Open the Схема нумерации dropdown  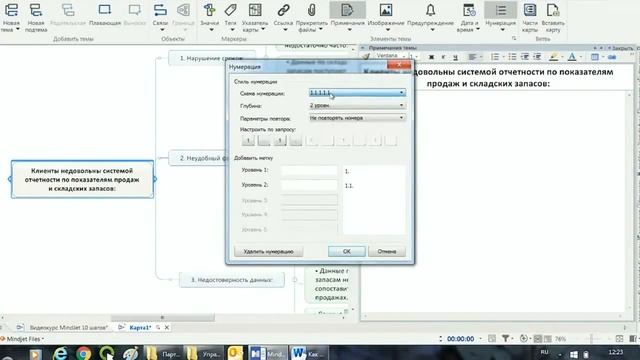click(357, 93)
